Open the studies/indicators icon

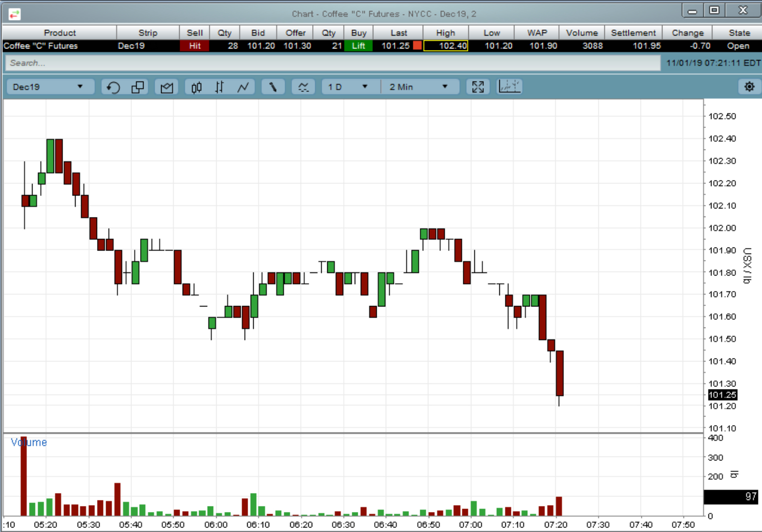pyautogui.click(x=303, y=87)
